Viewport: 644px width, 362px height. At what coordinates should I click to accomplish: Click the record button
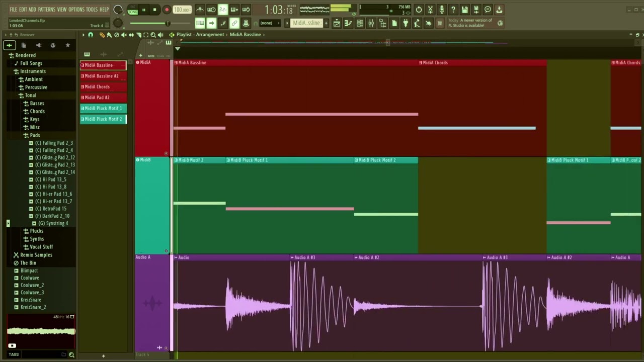[x=167, y=10]
